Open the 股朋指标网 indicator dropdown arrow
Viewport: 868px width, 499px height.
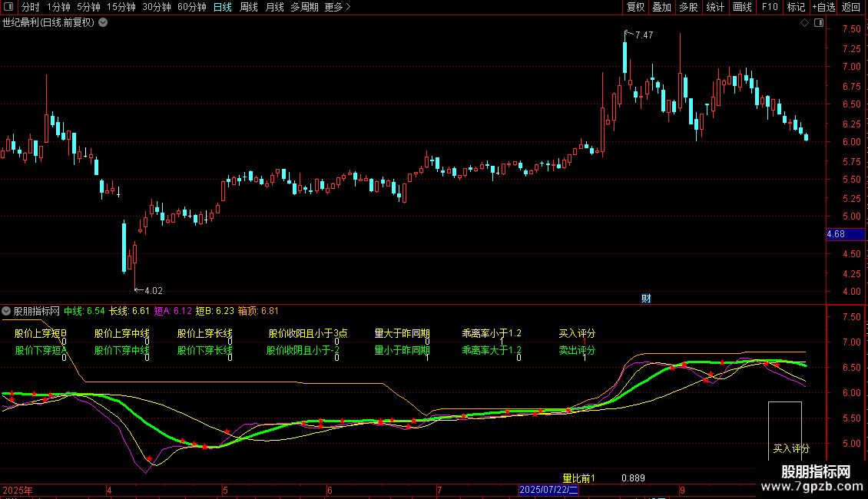[7, 311]
